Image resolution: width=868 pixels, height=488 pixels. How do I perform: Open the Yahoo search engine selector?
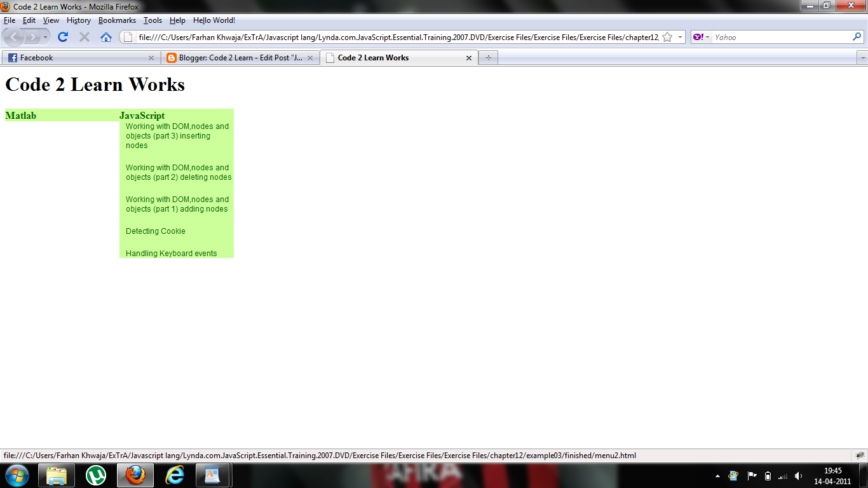pyautogui.click(x=701, y=37)
